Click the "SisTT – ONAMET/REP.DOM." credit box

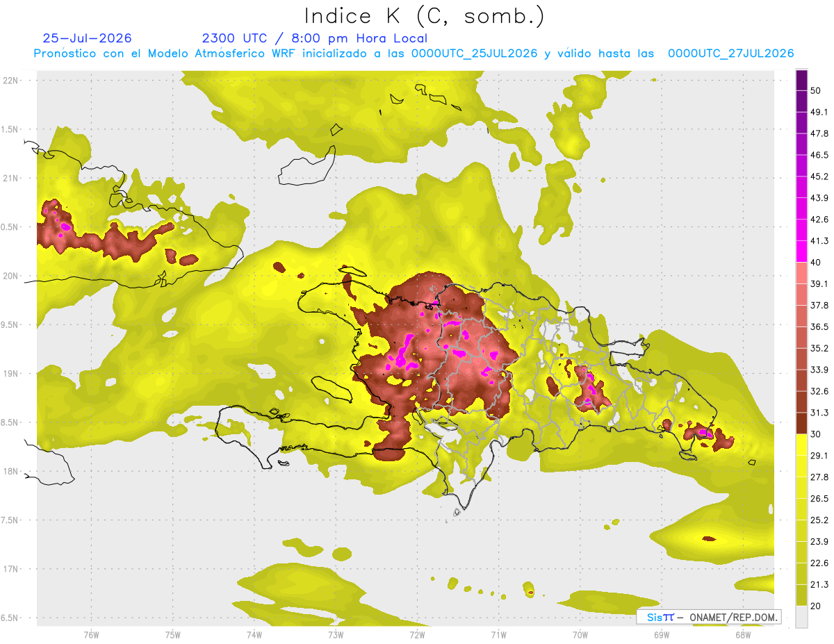point(709,617)
